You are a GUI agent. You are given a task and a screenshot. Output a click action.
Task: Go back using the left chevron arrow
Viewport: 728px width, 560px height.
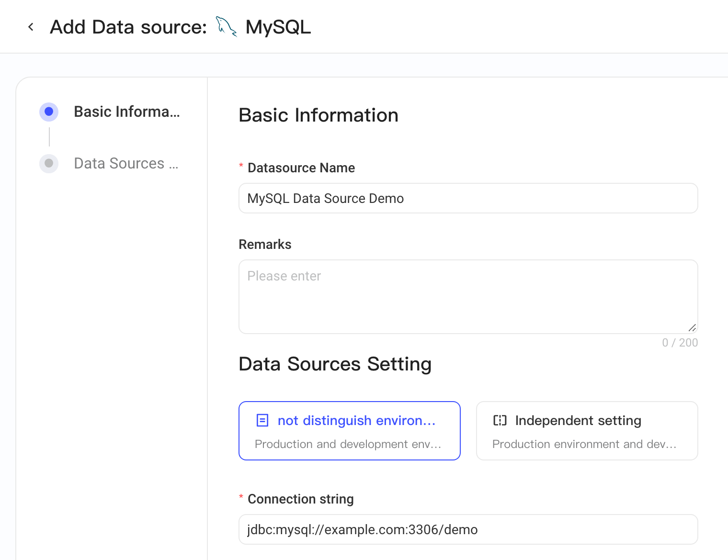pos(31,27)
